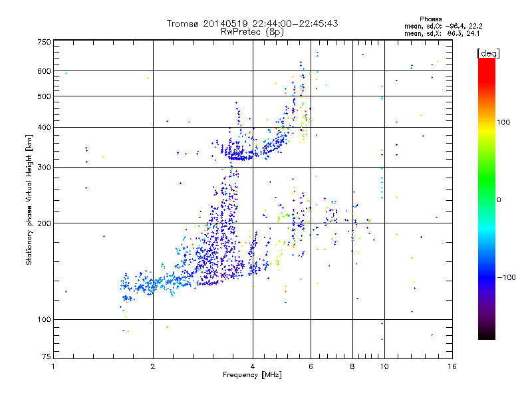Click the y-axis '75' tick label
532x399 pixels.
47,356
